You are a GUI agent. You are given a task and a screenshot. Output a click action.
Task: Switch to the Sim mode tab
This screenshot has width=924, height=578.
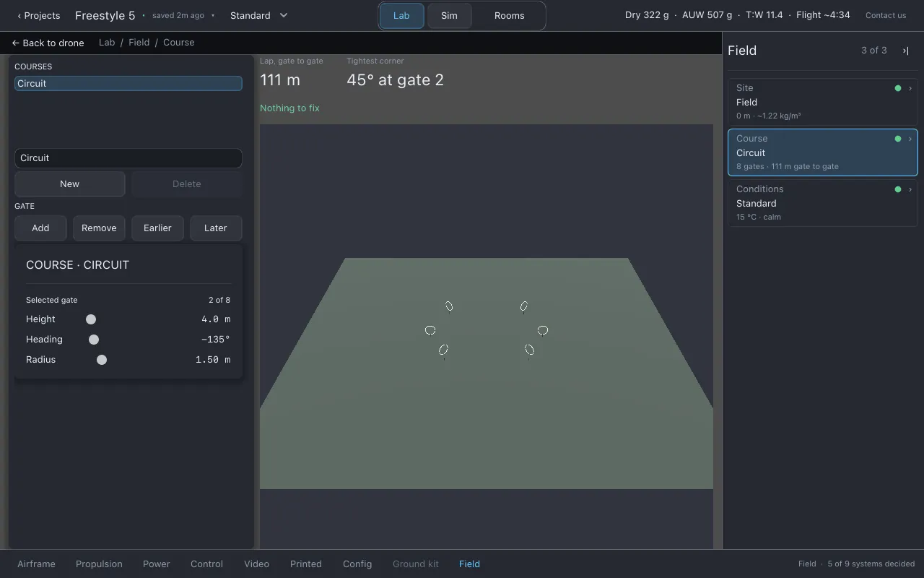[x=449, y=16]
